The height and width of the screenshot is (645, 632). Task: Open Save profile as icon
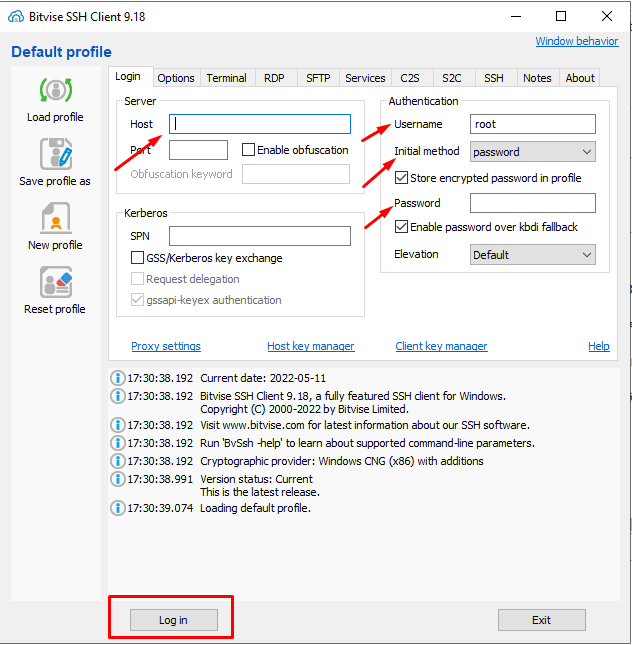point(56,154)
